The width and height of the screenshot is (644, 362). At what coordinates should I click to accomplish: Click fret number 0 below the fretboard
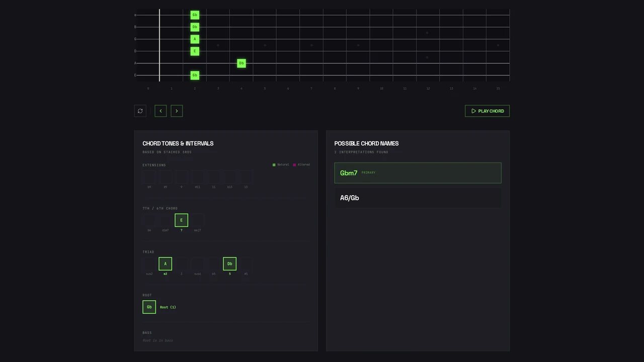tap(148, 88)
